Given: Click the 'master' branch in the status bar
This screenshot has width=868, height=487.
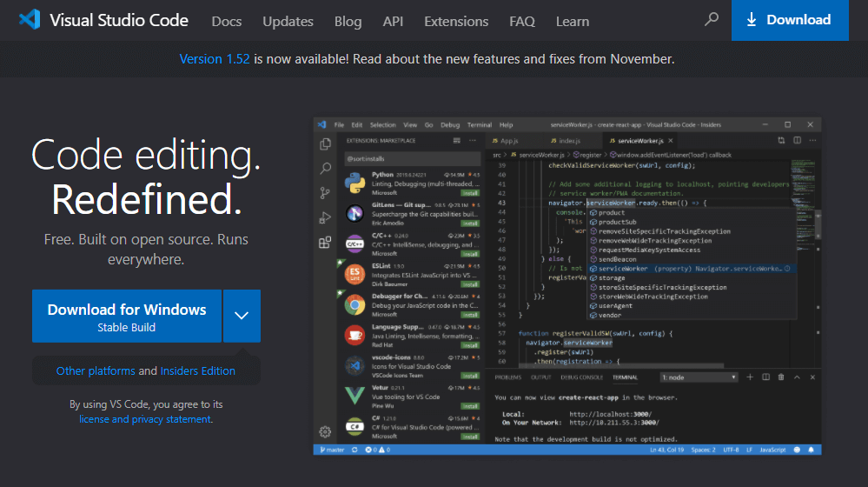Looking at the screenshot, I should click(332, 450).
